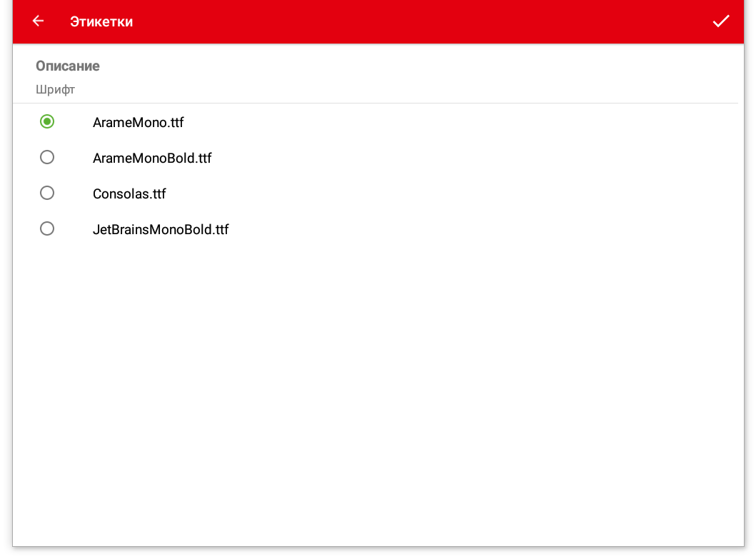The width and height of the screenshot is (756, 559).
Task: Click the Этикетки title in the header
Action: pos(101,22)
